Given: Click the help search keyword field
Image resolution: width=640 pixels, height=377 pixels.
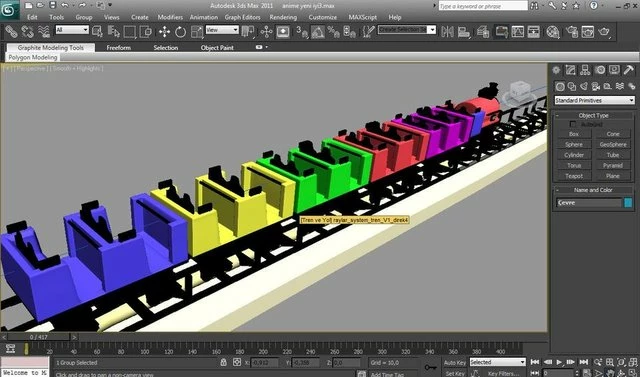Looking at the screenshot, I should pyautogui.click(x=483, y=6).
